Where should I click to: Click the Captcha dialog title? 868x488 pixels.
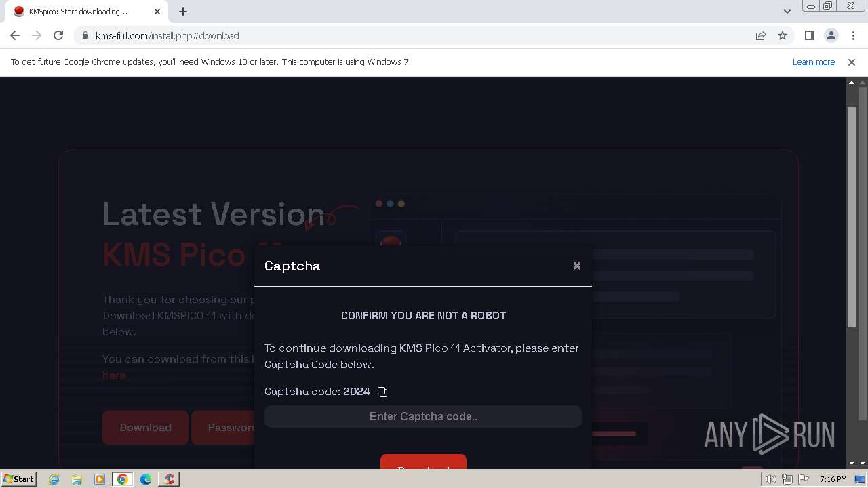click(292, 266)
